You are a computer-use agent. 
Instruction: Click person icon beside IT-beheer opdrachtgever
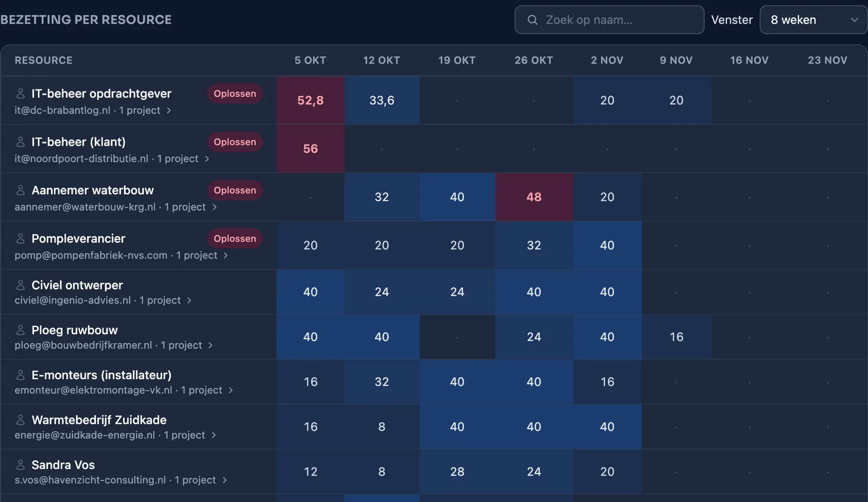(x=20, y=93)
